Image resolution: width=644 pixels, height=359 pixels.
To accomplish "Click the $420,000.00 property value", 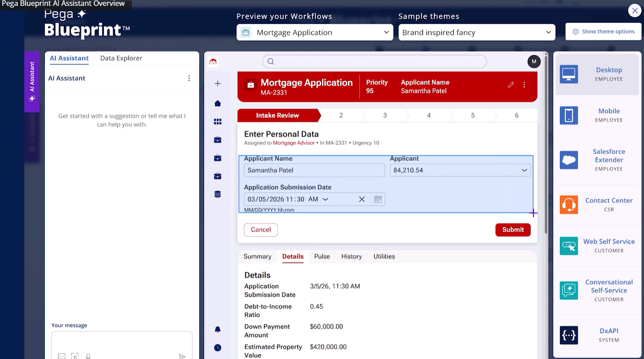I will 328,347.
